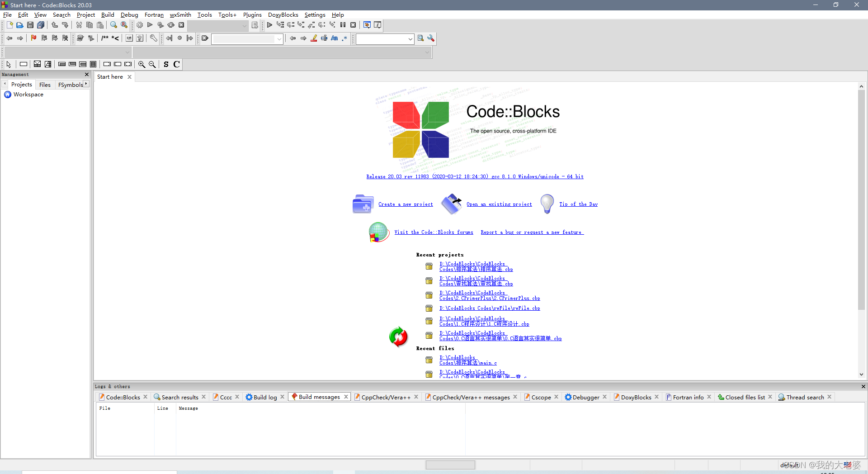Insert Doxygen block comment /** icon
This screenshot has height=474, width=868.
(x=105, y=38)
